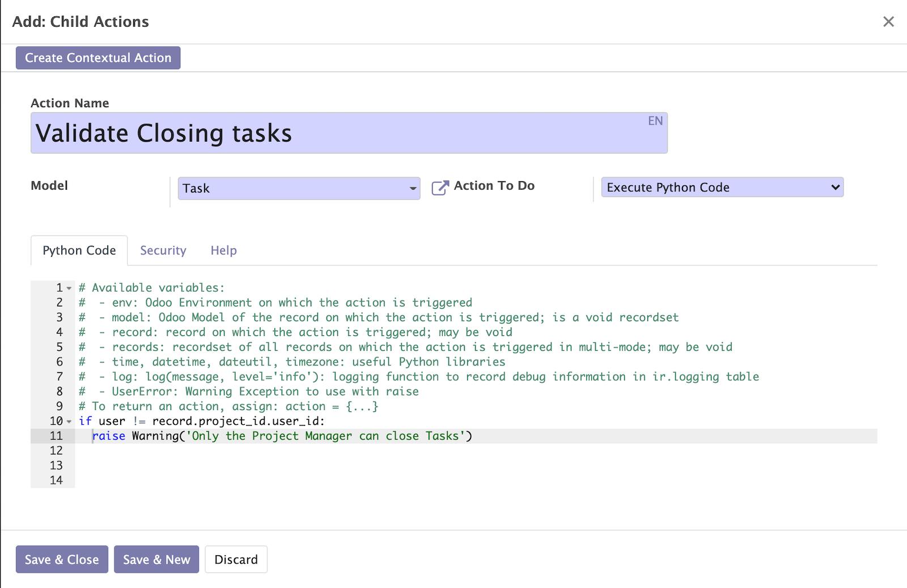The width and height of the screenshot is (907, 588).
Task: Click the 'Action Name' label
Action: tap(70, 103)
